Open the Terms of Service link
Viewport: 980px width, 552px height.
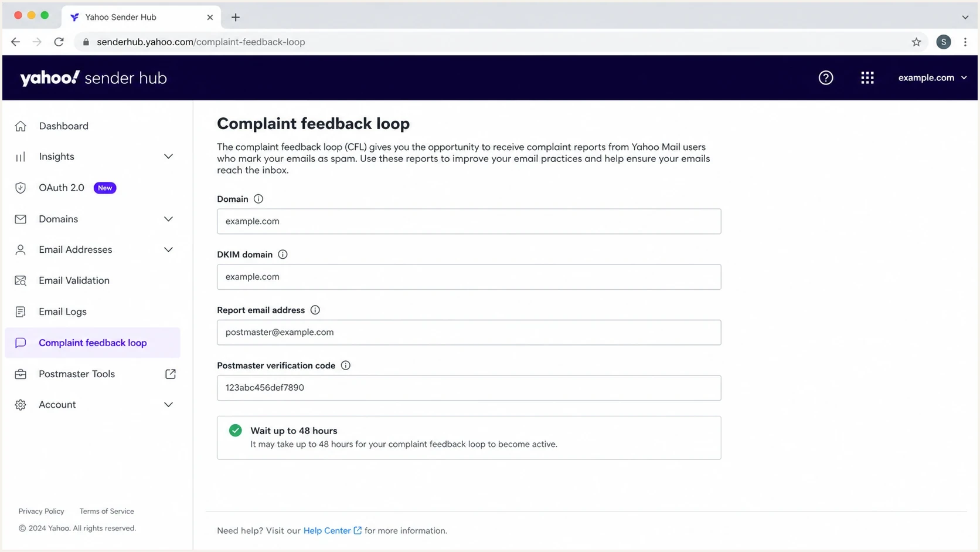coord(107,512)
